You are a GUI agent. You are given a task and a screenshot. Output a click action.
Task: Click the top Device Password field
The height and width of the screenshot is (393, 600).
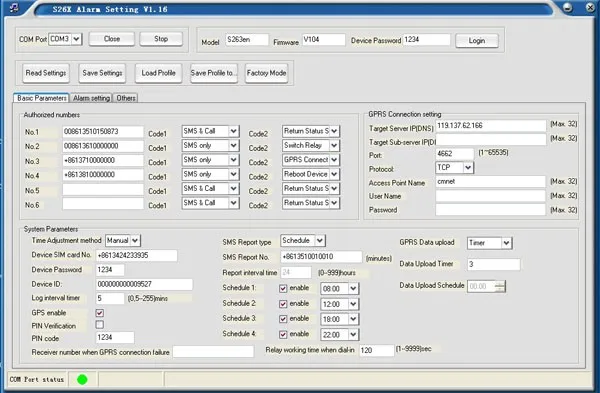[x=426, y=40]
